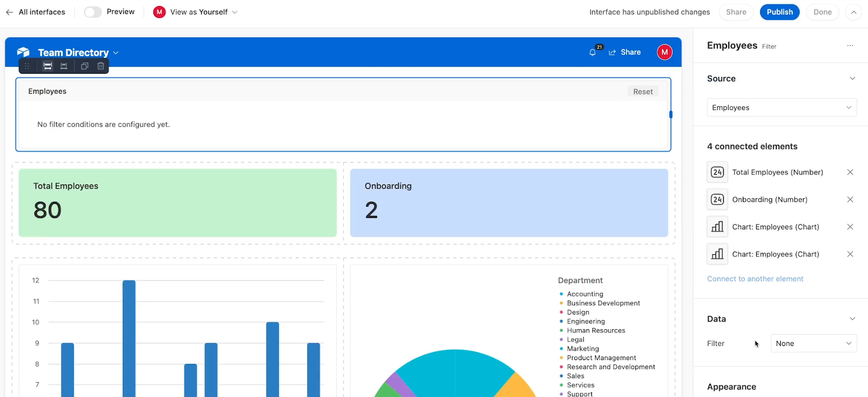Click Share in the blue header

pyautogui.click(x=625, y=52)
